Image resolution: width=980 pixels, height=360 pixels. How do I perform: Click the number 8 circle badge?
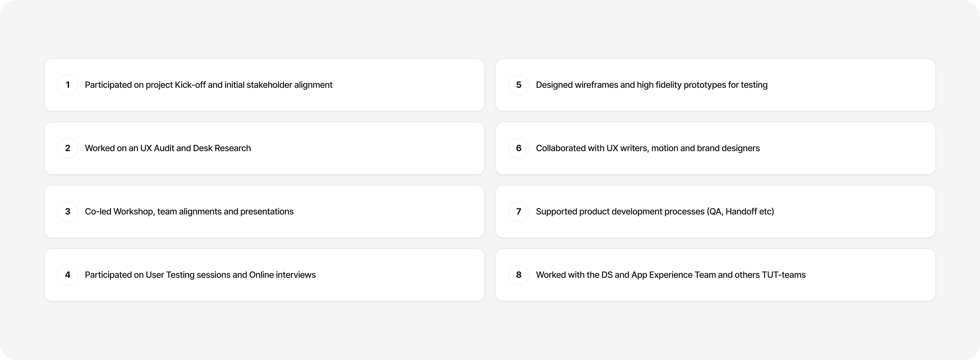(519, 275)
